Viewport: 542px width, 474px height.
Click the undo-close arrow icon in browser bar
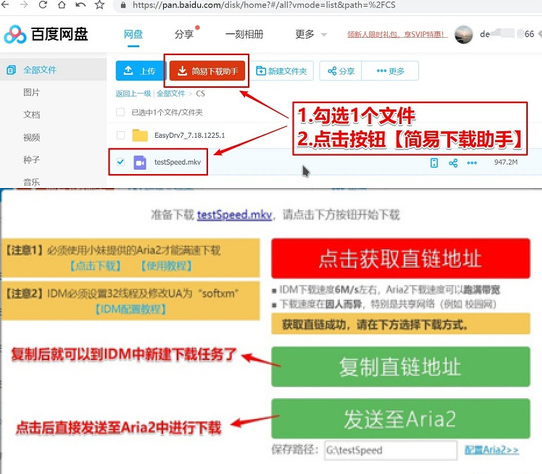(80, 4)
